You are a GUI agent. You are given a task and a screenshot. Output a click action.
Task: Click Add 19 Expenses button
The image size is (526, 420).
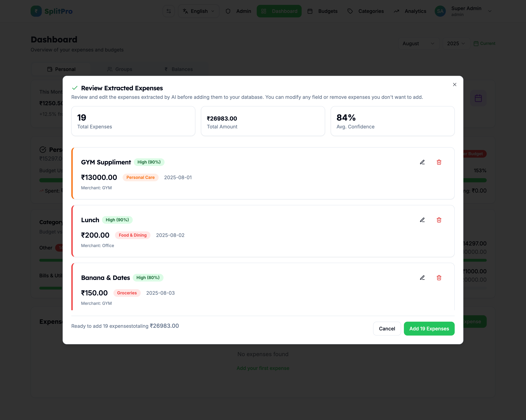point(429,328)
